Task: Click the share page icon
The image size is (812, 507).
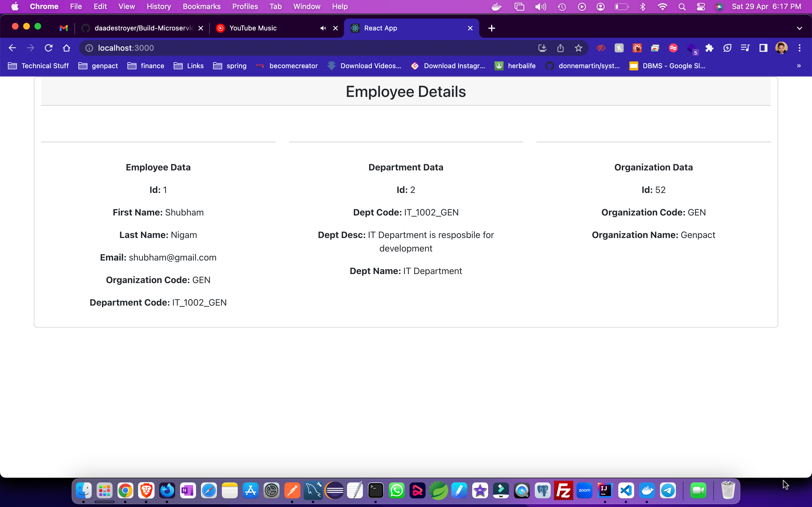Action: pyautogui.click(x=560, y=48)
